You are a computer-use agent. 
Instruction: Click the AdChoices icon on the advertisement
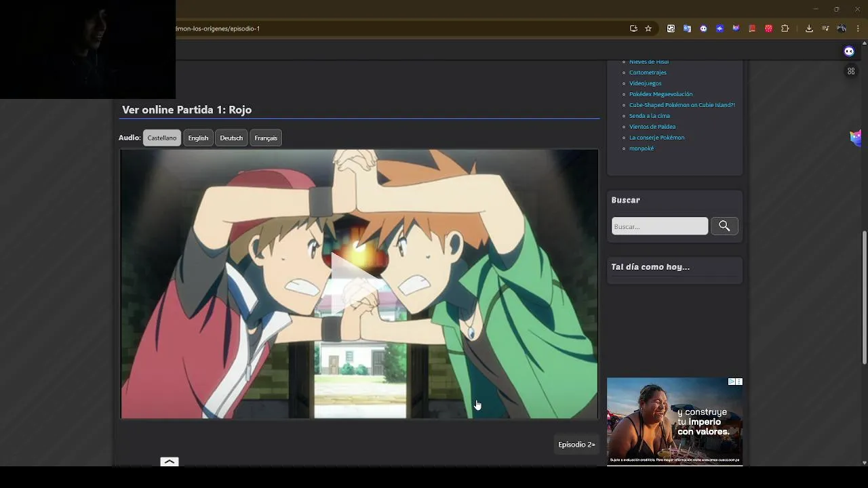click(732, 382)
